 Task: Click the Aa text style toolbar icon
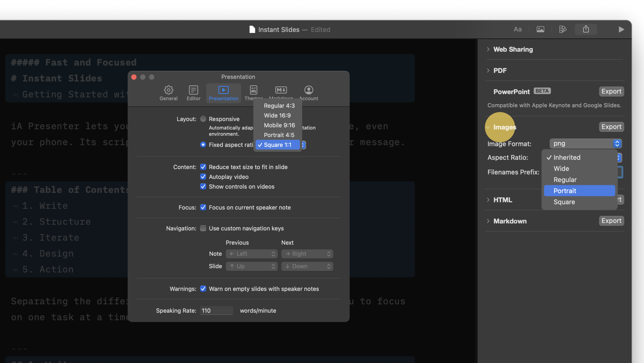point(518,29)
